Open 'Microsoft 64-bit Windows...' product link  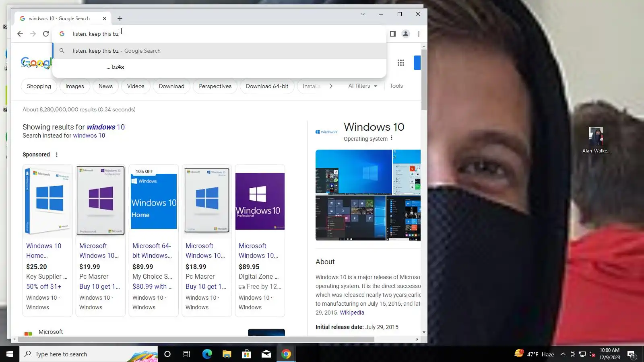152,251
